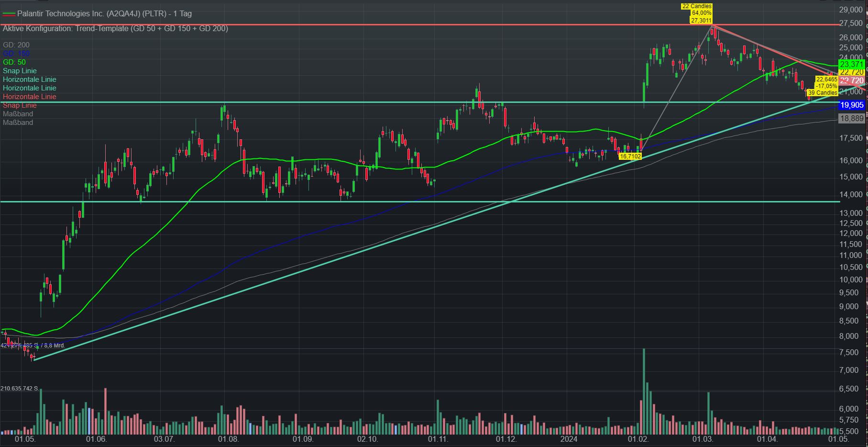868x447 pixels.
Task: Select the tallest volume bar in February 2024
Action: point(644,391)
